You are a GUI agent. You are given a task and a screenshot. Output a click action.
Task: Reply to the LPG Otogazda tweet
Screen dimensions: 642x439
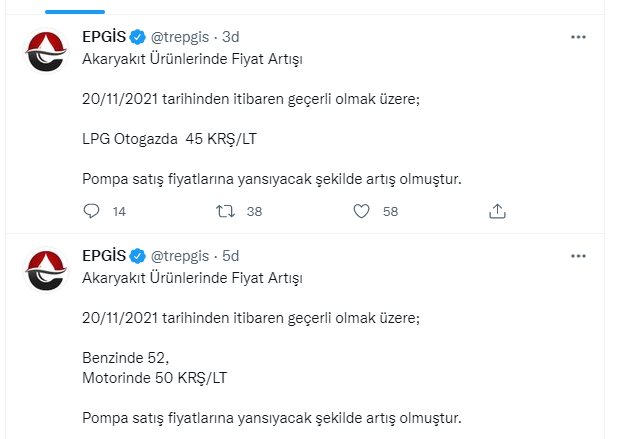(91, 212)
